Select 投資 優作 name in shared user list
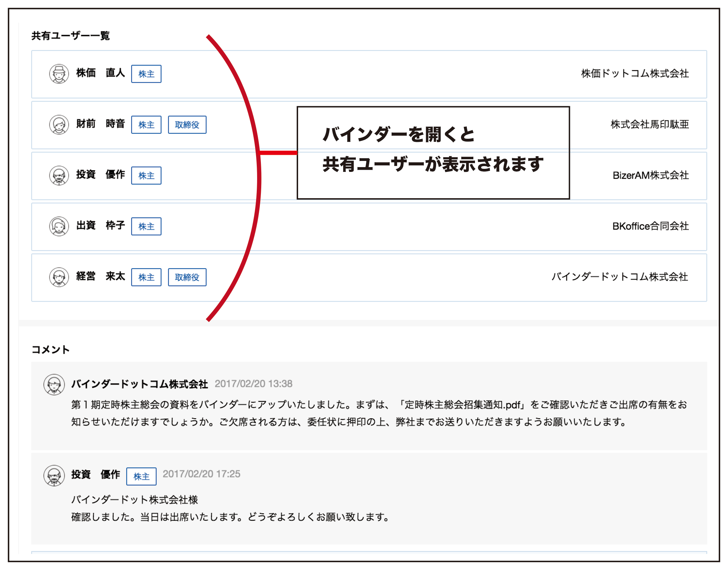This screenshot has height=570, width=728. click(101, 174)
